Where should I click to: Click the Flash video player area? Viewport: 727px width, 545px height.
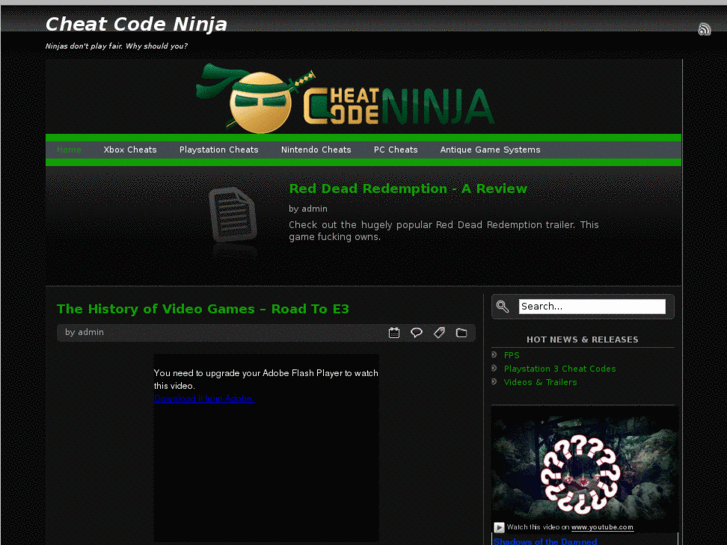click(x=266, y=448)
